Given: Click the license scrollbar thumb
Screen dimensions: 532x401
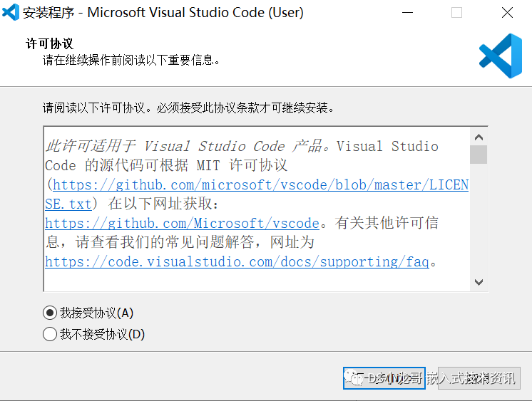Looking at the screenshot, I should coord(479,155).
